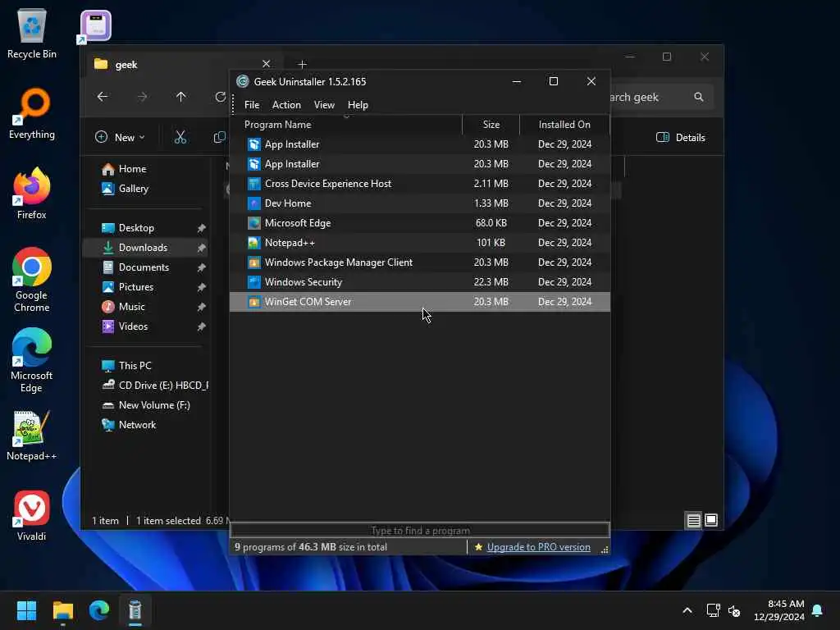Select Windows Security program icon
The image size is (840, 630).
(254, 282)
